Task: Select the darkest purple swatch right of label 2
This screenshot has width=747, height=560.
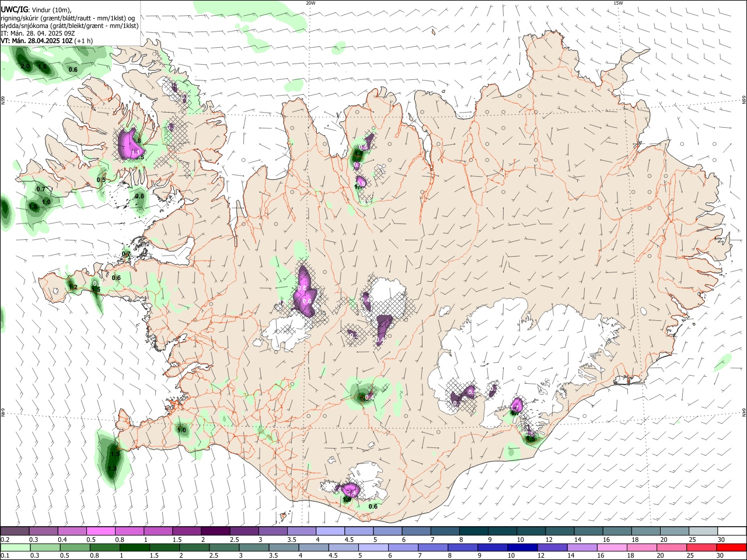Action: (215, 531)
